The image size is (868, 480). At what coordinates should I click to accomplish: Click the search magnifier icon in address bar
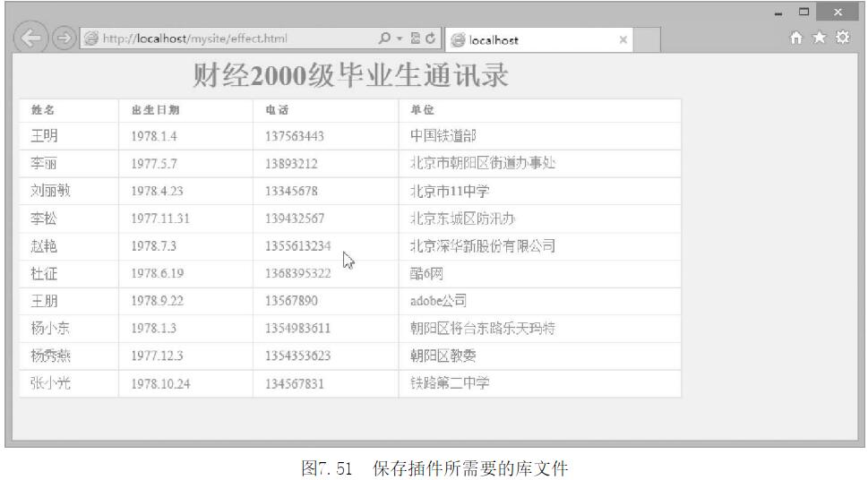[x=385, y=39]
